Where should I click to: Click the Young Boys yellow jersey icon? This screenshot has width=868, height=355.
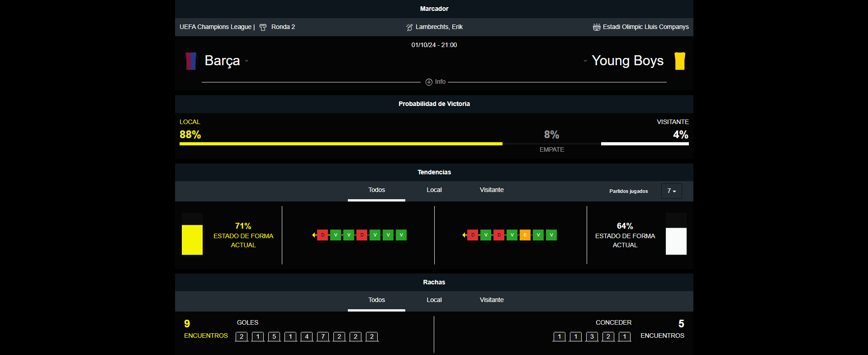pyautogui.click(x=679, y=61)
